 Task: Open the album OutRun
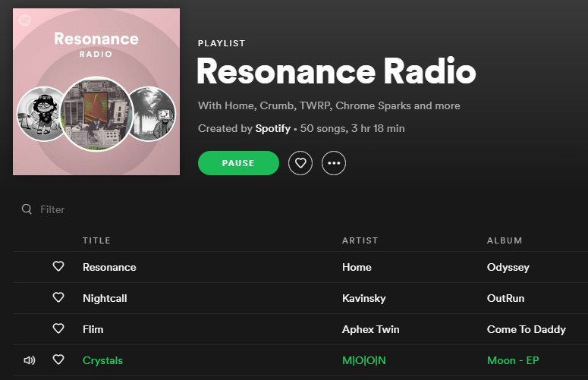point(505,298)
